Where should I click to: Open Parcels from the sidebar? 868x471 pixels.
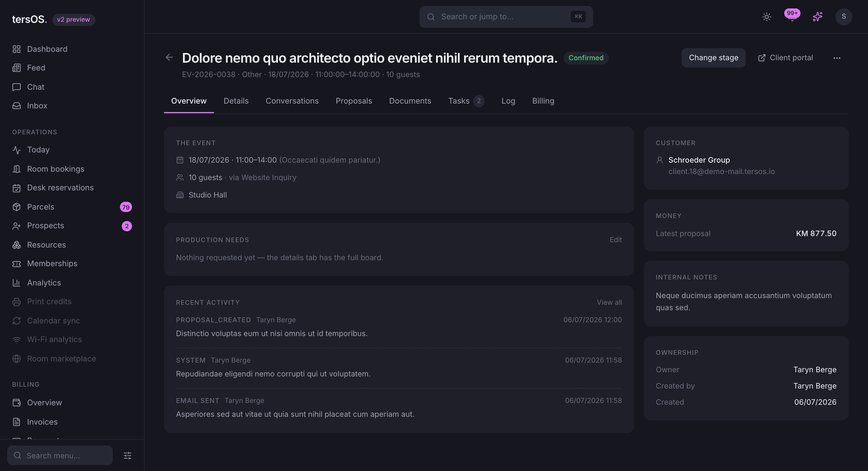point(72,207)
